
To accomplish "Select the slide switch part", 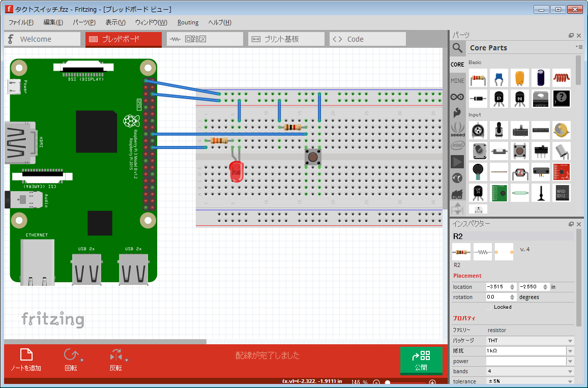I will pyautogui.click(x=540, y=151).
